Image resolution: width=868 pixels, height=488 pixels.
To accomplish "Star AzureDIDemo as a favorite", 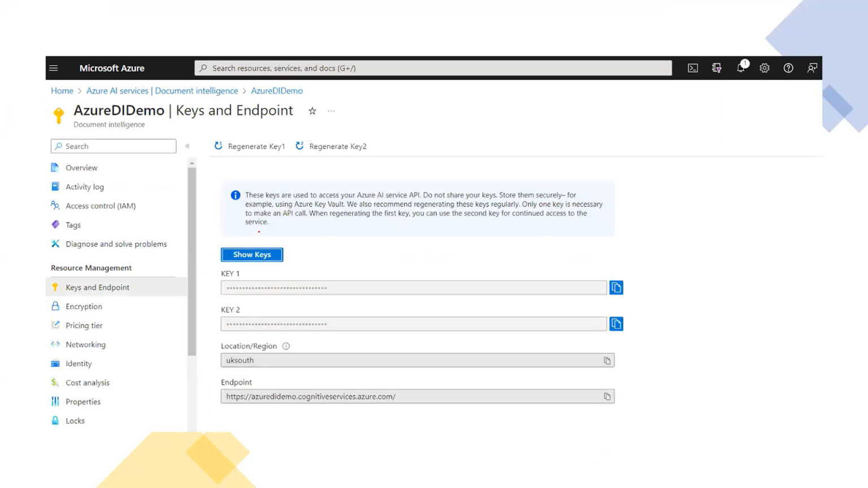I will click(312, 111).
